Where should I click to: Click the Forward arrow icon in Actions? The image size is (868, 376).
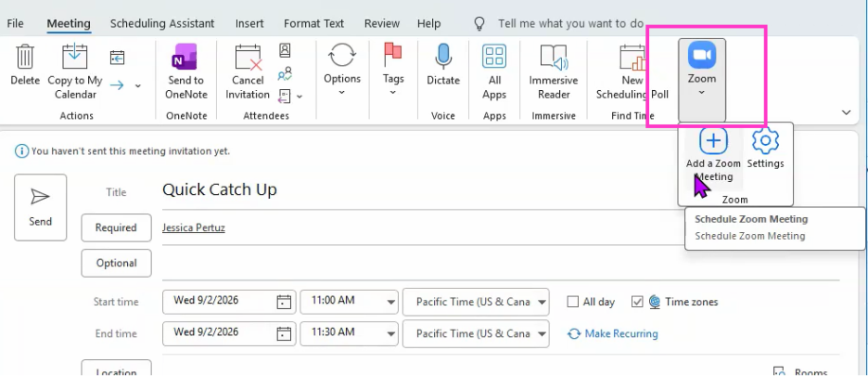click(x=117, y=85)
